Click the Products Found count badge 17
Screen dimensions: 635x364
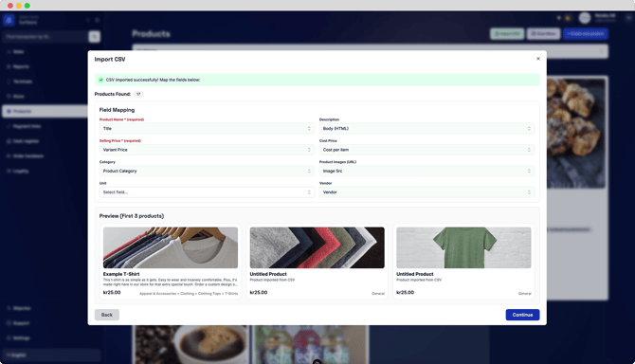coord(138,94)
